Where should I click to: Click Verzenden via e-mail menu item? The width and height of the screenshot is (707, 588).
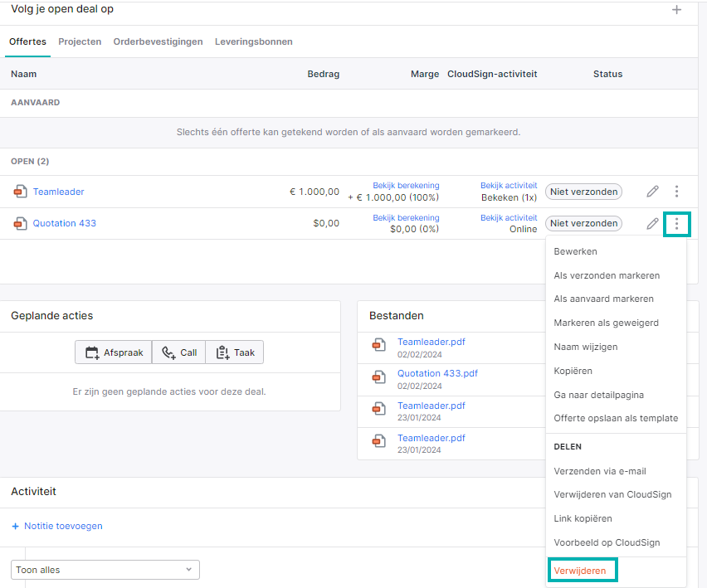pos(600,471)
